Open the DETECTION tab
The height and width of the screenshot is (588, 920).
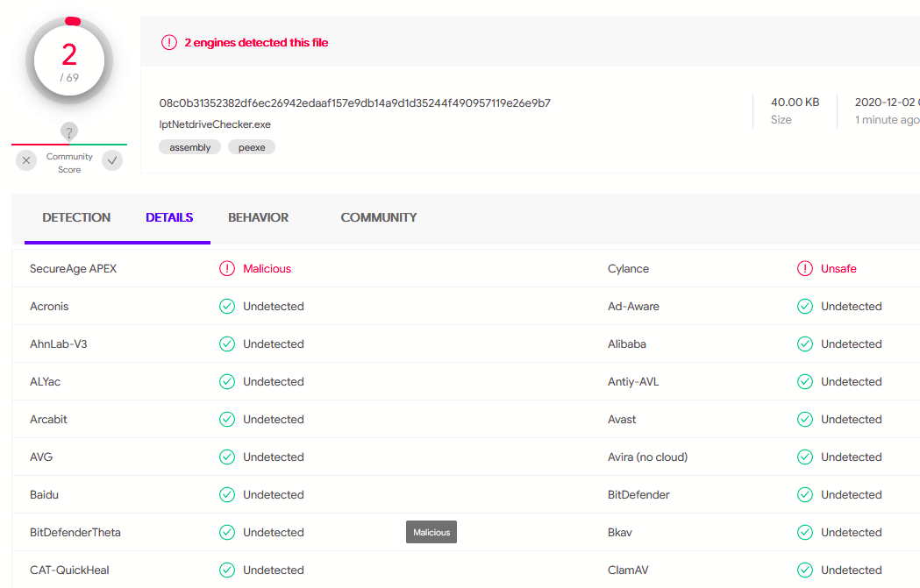point(76,217)
